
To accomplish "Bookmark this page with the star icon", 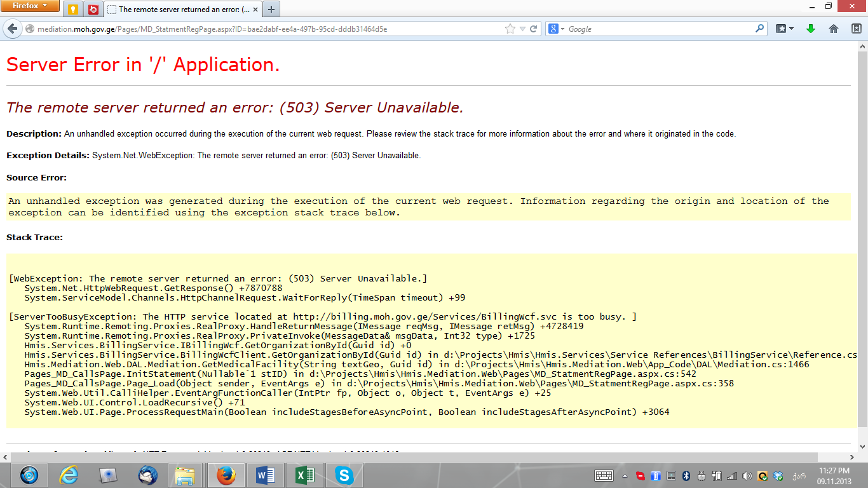I will [510, 29].
